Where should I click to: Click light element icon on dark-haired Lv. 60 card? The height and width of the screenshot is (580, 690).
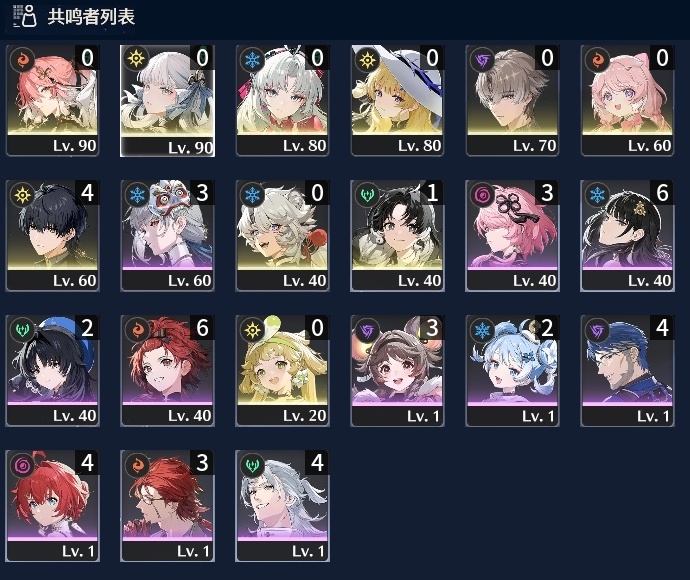pyautogui.click(x=23, y=194)
